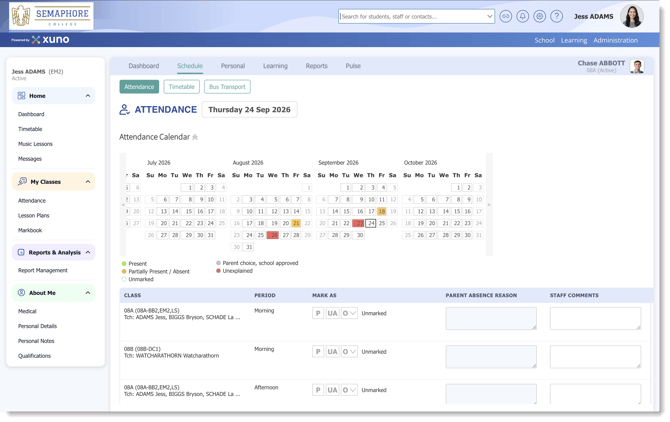Switch to the Learning tab
Screen dimensions: 670x422
click(275, 66)
